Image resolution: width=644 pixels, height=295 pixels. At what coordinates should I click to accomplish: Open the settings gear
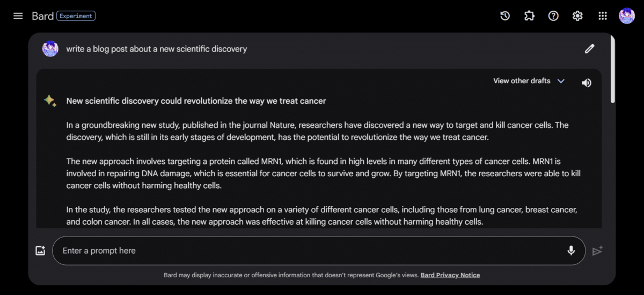[577, 16]
